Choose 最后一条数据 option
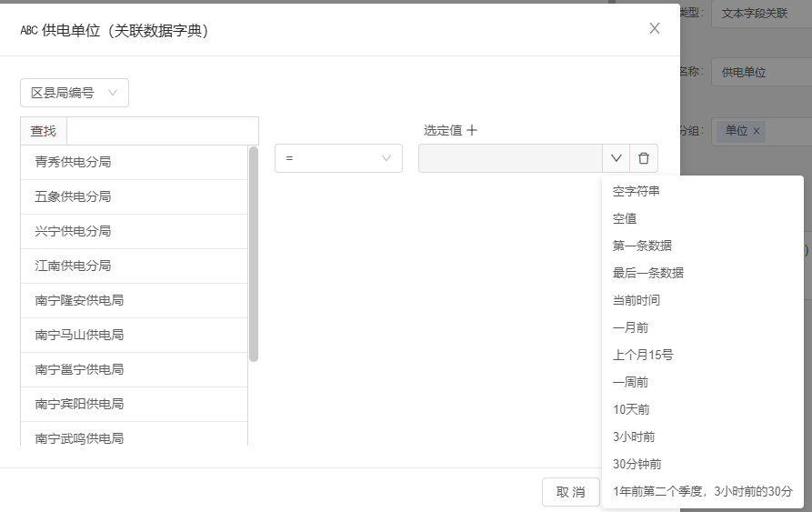 coord(648,273)
